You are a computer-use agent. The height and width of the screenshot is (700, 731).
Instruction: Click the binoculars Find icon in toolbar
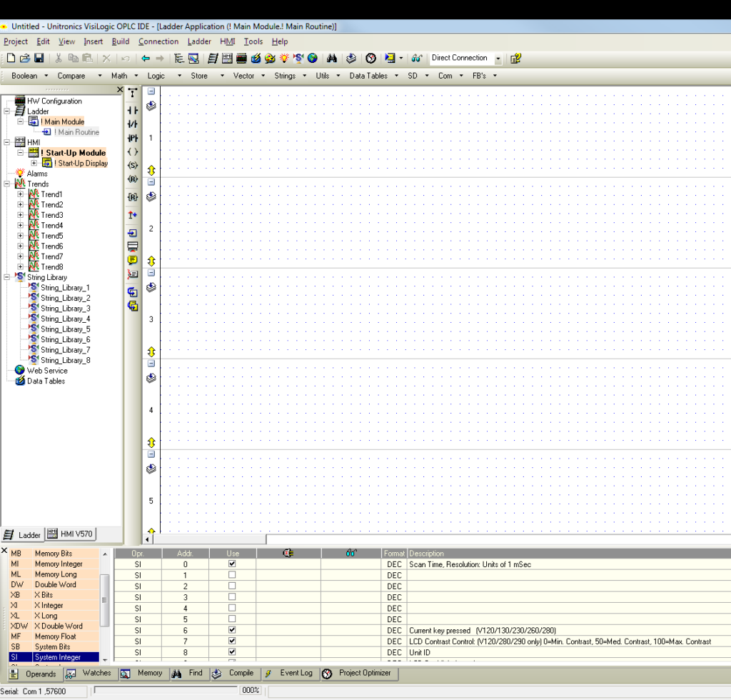click(x=332, y=59)
